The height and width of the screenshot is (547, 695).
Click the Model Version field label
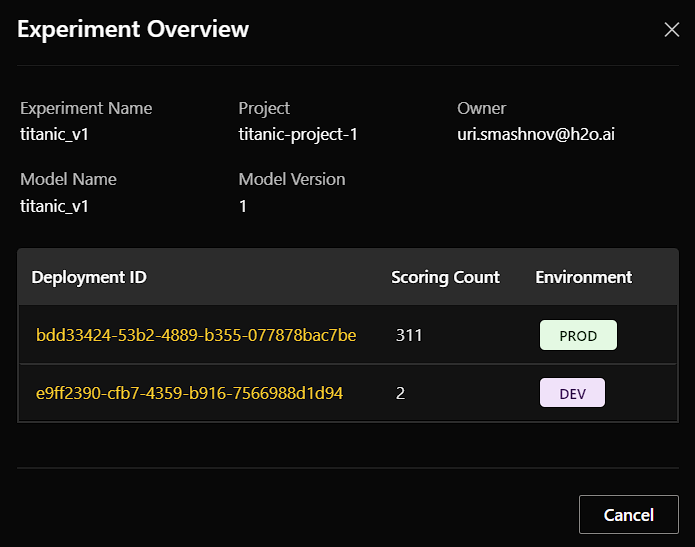point(291,179)
